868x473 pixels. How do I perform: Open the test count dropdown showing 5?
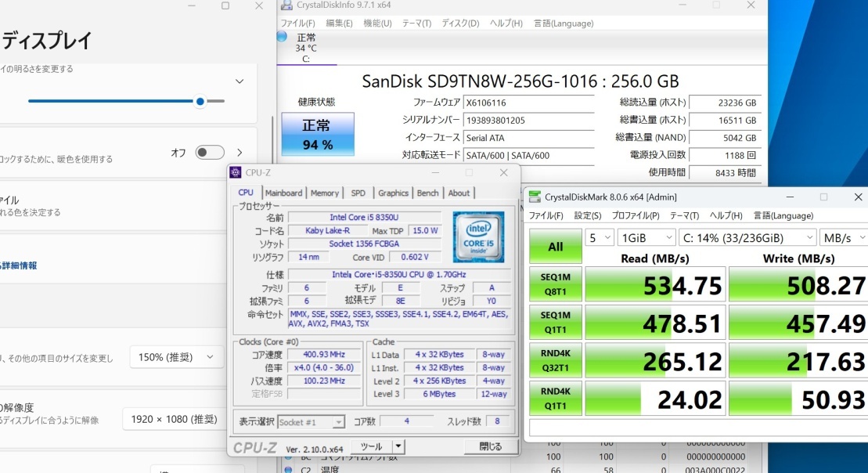[x=599, y=237]
